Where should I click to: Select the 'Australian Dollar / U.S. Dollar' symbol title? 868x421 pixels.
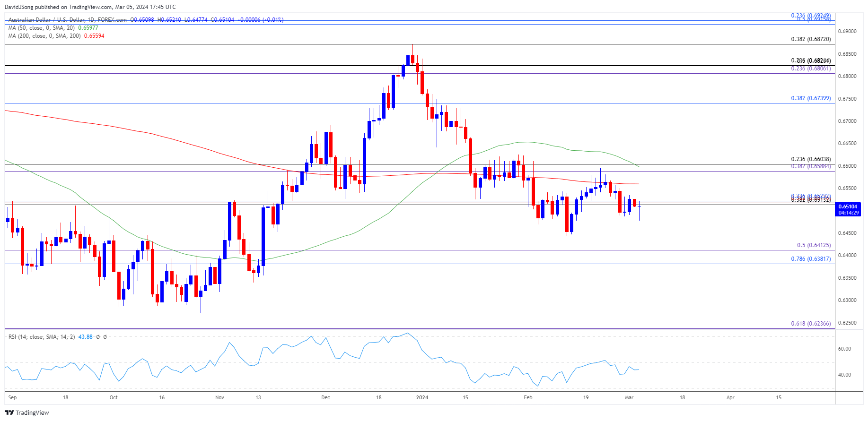[x=46, y=20]
